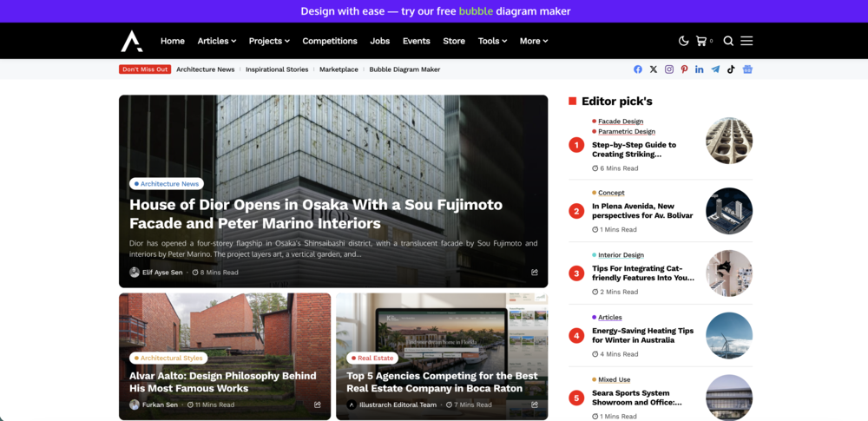Viewport: 868px width, 421px height.
Task: Visit the Facebook page icon
Action: (x=638, y=69)
